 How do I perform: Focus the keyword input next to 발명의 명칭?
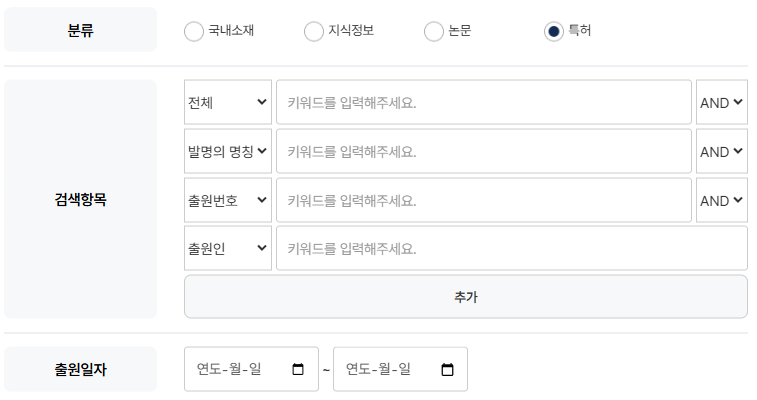click(484, 151)
